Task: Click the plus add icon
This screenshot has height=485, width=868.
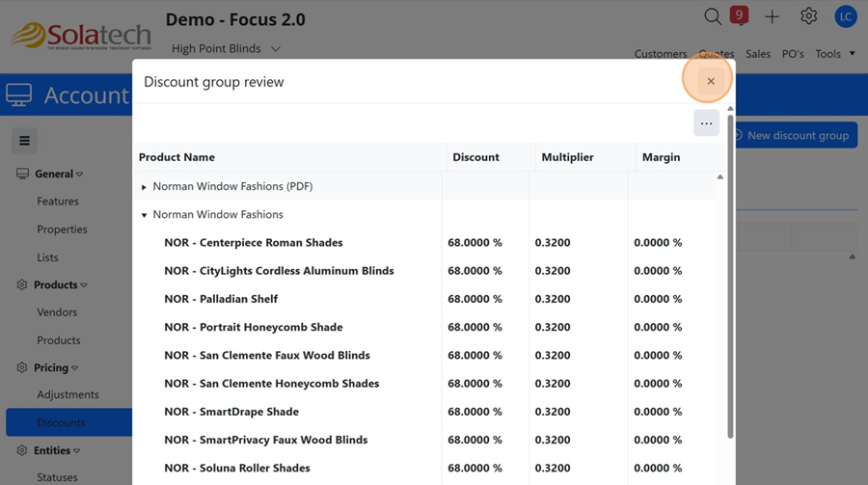Action: tap(772, 16)
